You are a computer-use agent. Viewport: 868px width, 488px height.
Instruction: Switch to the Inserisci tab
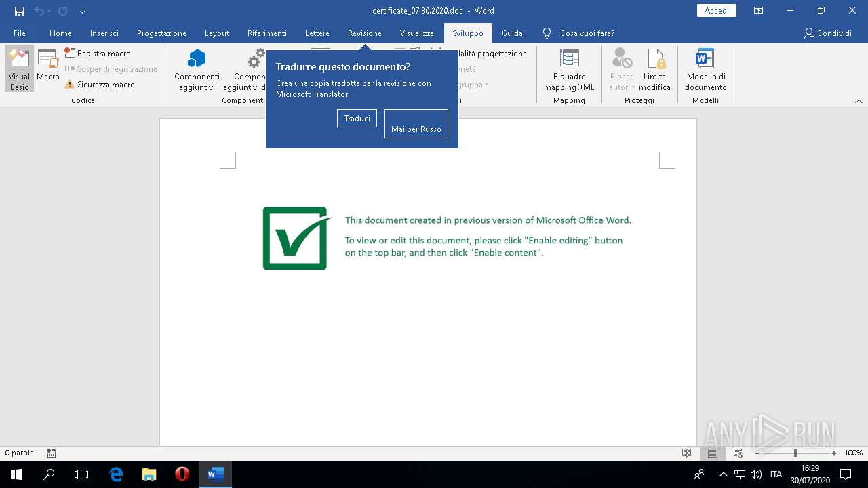point(104,33)
